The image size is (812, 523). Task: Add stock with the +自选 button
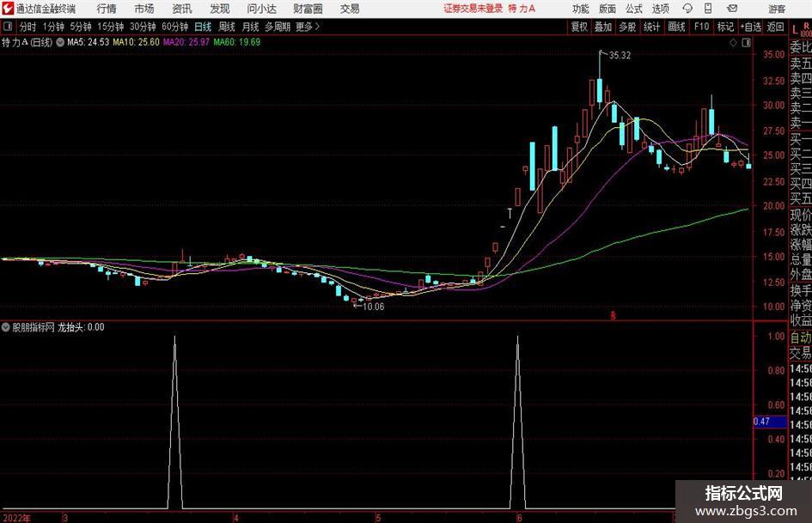point(750,27)
